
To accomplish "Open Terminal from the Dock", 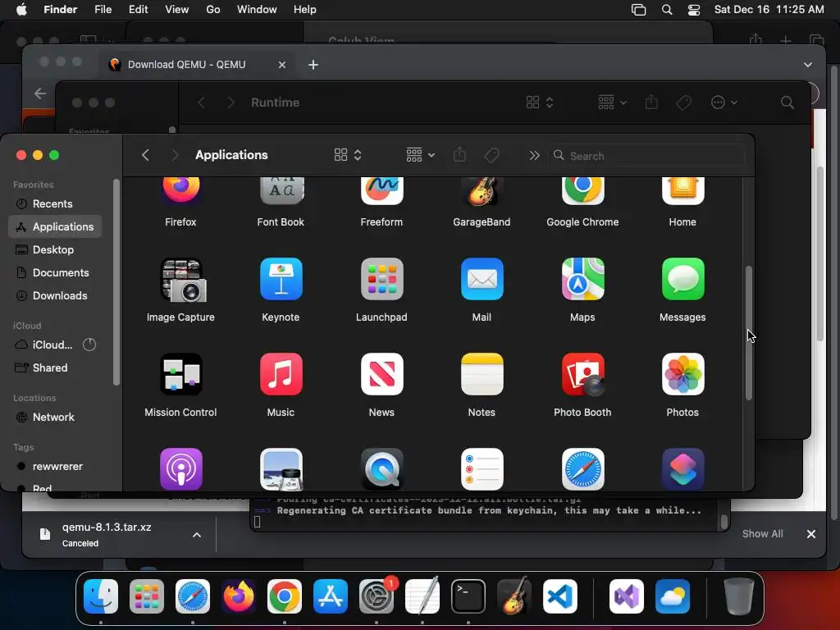I will 468,596.
